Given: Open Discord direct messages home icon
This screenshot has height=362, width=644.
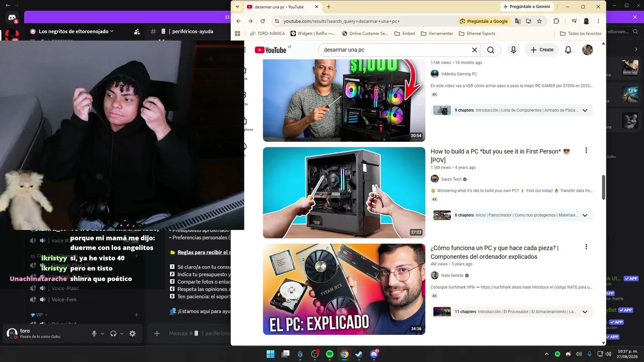Looking at the screenshot, I should pos(12,18).
